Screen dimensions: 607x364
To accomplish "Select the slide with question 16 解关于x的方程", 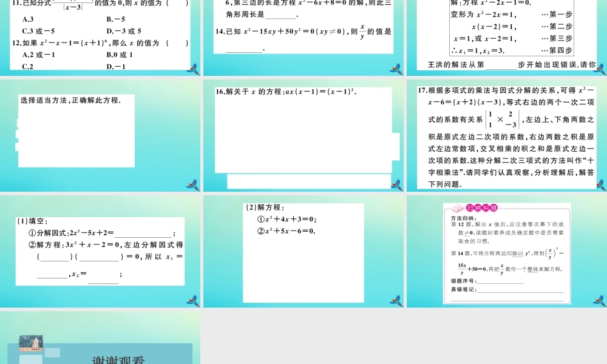I will [303, 135].
